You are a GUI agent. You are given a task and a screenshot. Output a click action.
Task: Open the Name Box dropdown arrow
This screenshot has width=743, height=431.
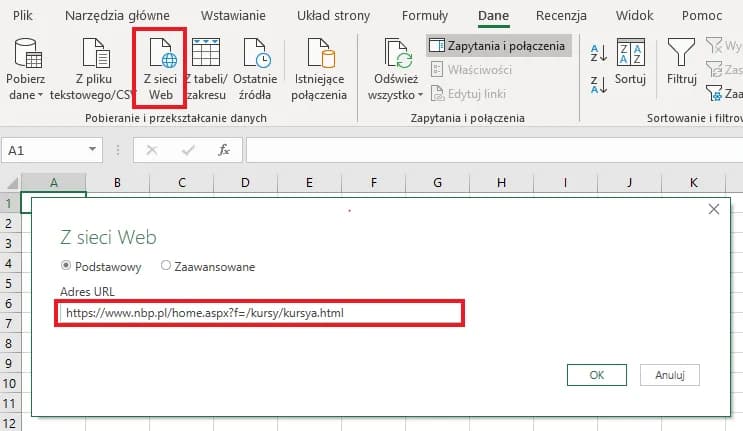pyautogui.click(x=93, y=150)
